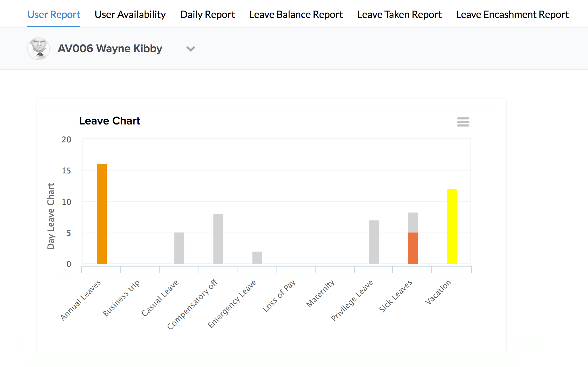This screenshot has height=367, width=588.
Task: Click the grey Compensatory off bar
Action: pos(218,239)
